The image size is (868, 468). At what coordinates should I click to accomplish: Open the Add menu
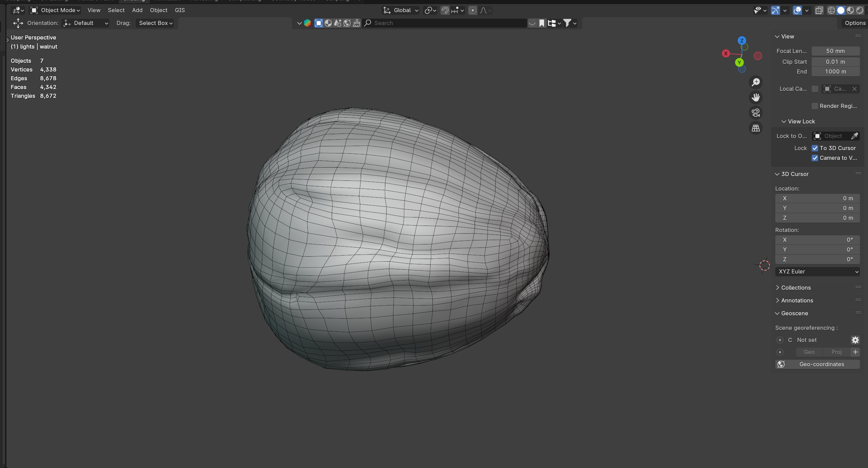[x=137, y=10]
